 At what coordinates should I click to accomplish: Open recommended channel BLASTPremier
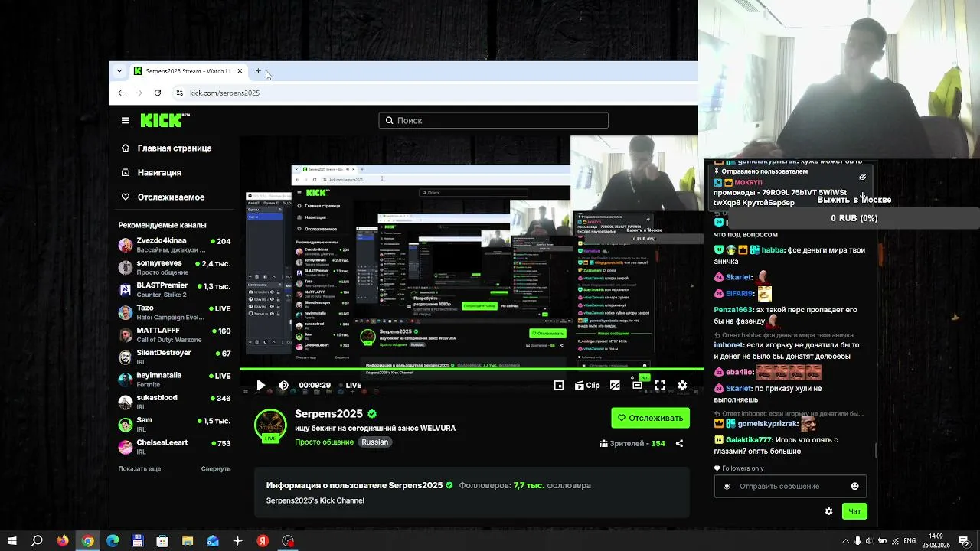175,290
